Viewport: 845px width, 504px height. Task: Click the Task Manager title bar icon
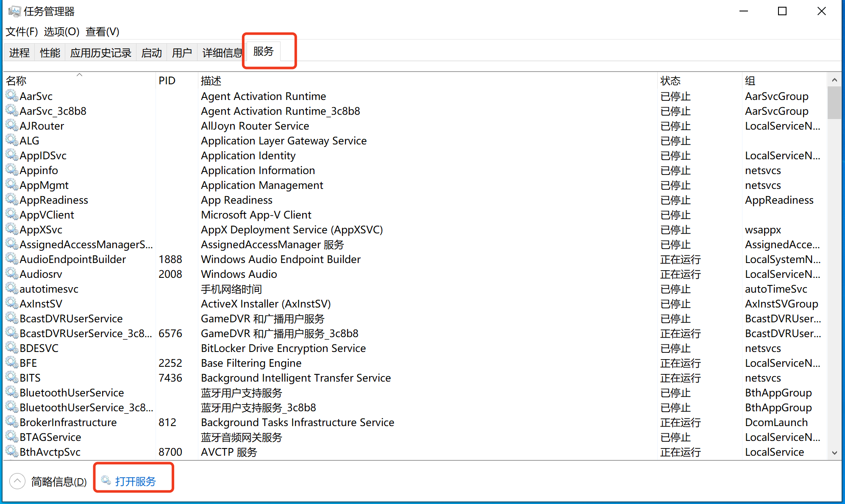click(14, 11)
